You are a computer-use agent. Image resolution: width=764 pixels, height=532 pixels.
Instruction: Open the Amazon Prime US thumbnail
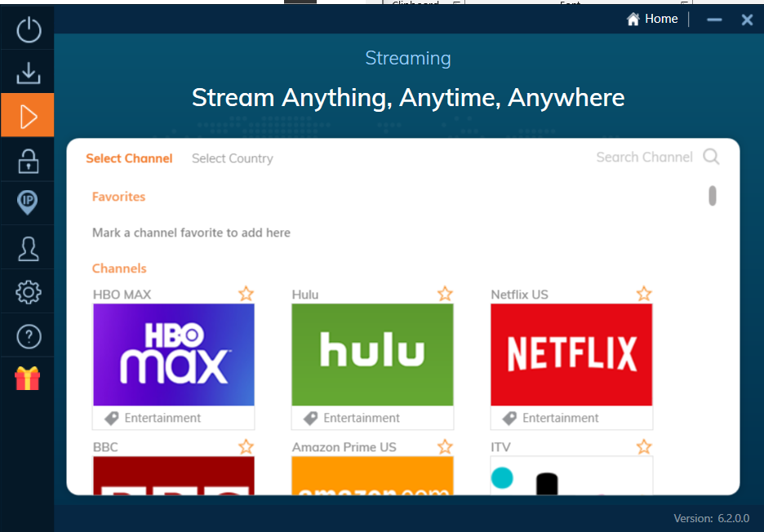[372, 476]
